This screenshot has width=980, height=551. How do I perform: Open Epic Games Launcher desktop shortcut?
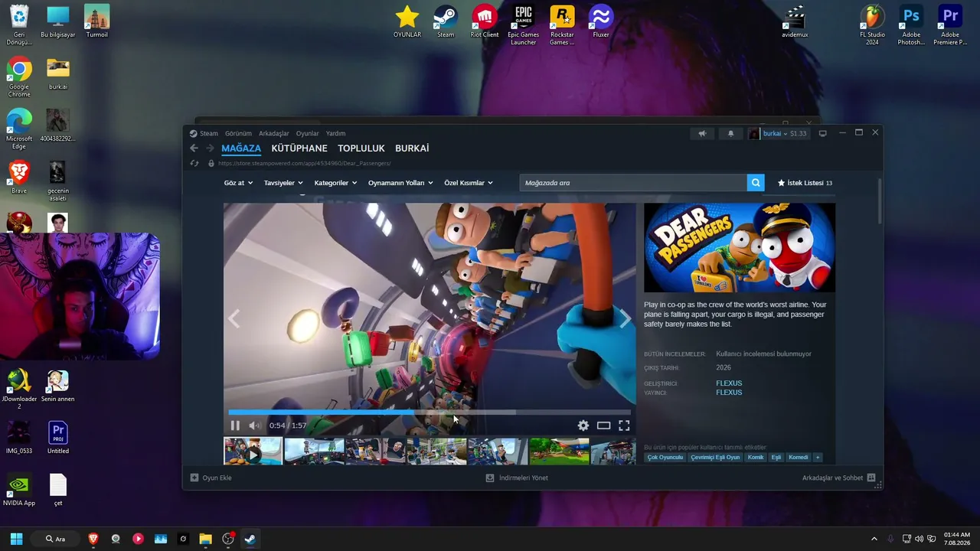tap(524, 25)
